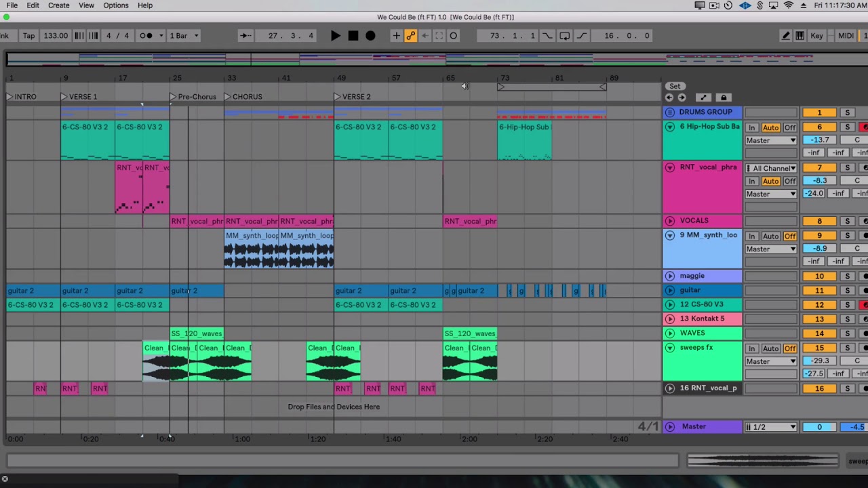Arm the Arrangement Record button
The width and height of the screenshot is (868, 488).
pyautogui.click(x=370, y=36)
